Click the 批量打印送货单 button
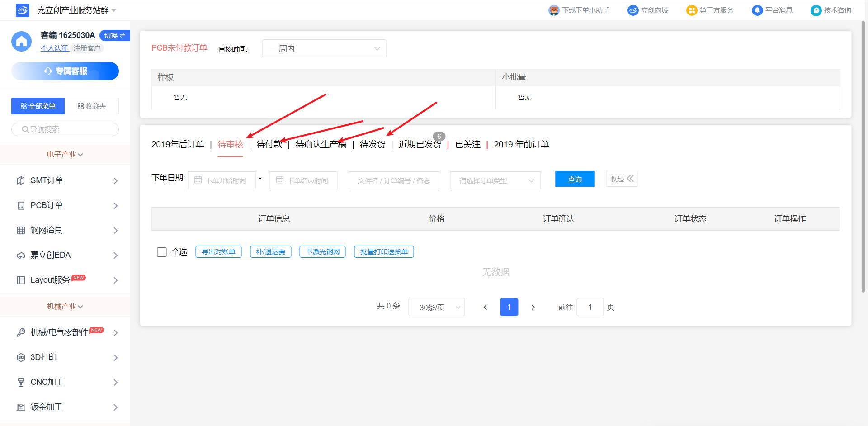Screen dimensions: 868x426 click(384, 252)
